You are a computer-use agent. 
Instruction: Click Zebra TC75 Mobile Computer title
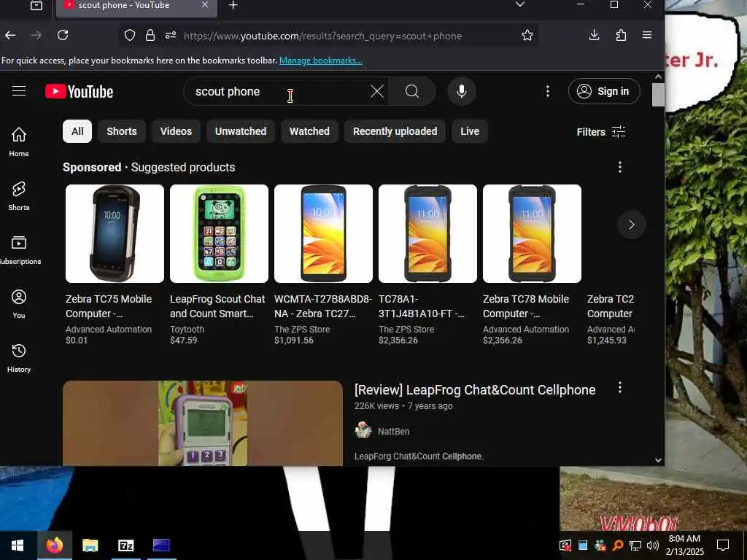click(x=109, y=306)
